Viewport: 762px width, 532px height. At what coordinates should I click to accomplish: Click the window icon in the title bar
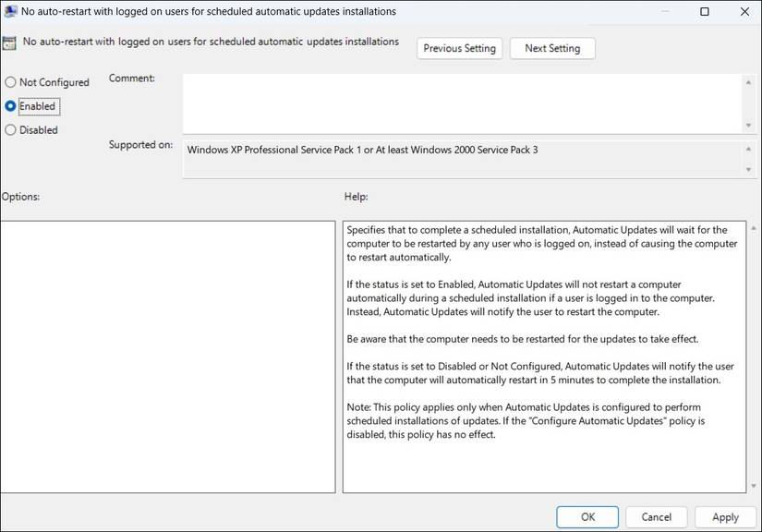[10, 12]
